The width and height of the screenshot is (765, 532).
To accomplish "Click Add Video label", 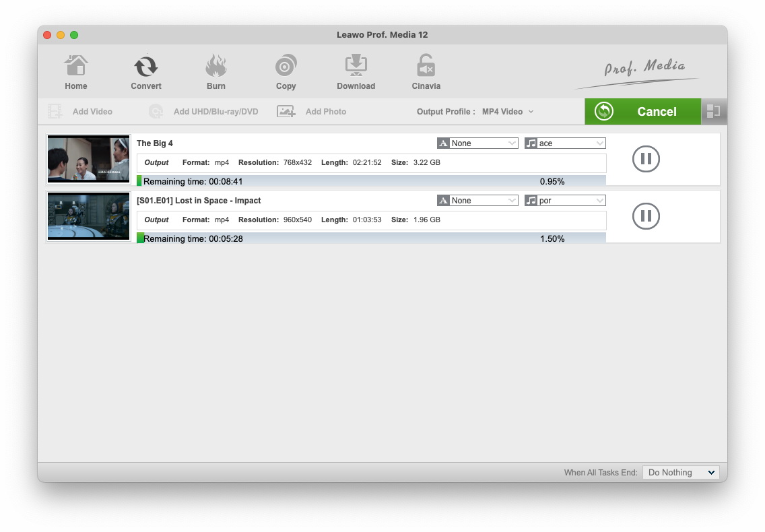I will click(x=92, y=111).
